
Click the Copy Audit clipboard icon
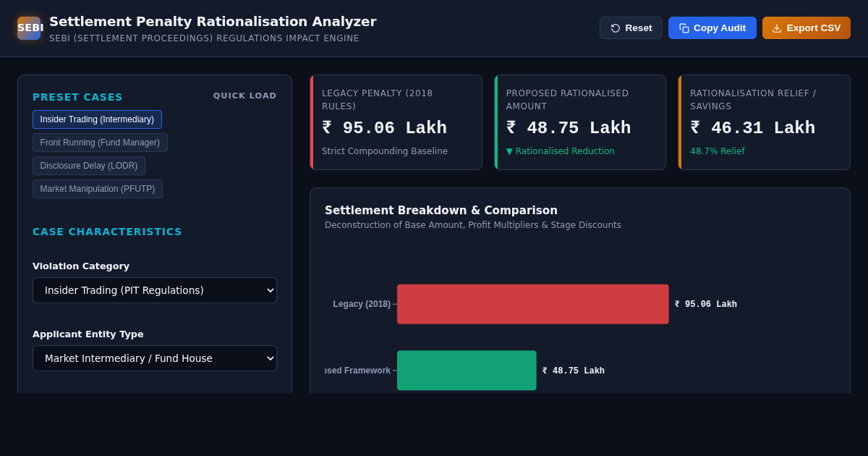684,28
